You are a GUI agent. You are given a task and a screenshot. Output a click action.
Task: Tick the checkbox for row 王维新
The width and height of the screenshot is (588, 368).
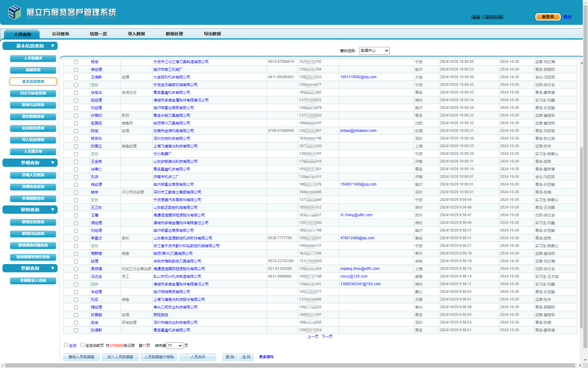click(76, 77)
